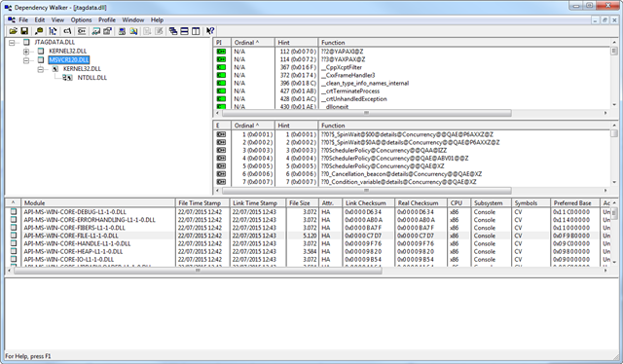This screenshot has height=364, width=623.
Task: Open the Edit menu
Action: (x=39, y=19)
